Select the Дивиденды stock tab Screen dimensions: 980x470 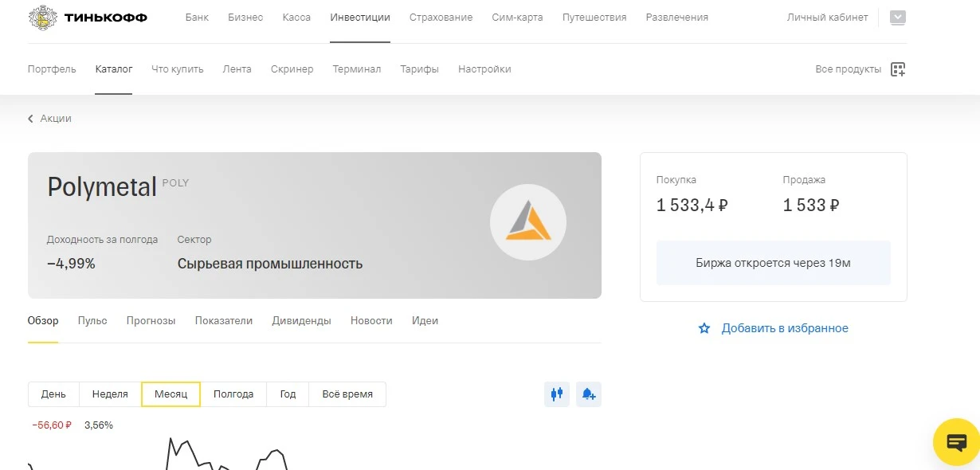(x=301, y=321)
